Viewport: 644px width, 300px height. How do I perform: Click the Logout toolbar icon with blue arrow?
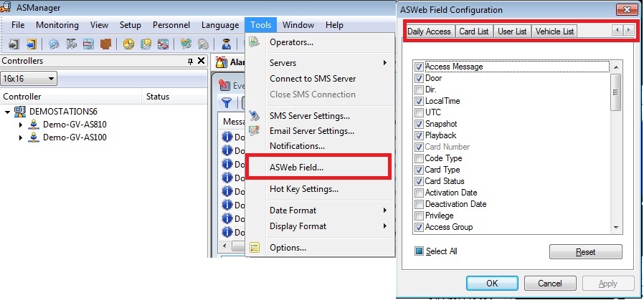tap(32, 44)
